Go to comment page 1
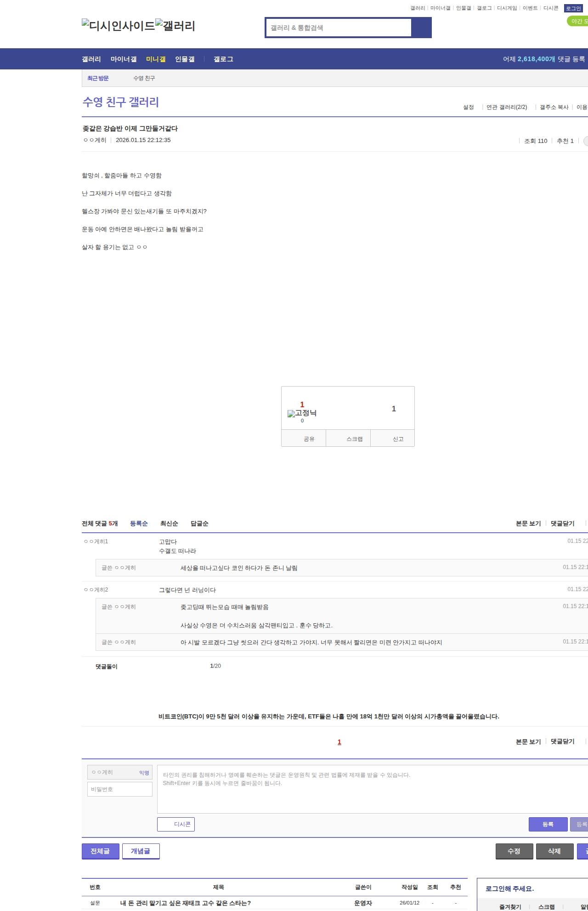The image size is (588, 911). [339, 742]
